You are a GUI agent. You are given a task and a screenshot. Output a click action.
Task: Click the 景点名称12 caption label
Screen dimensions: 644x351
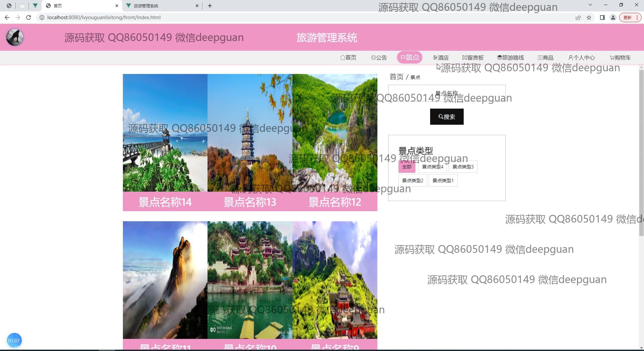click(335, 202)
